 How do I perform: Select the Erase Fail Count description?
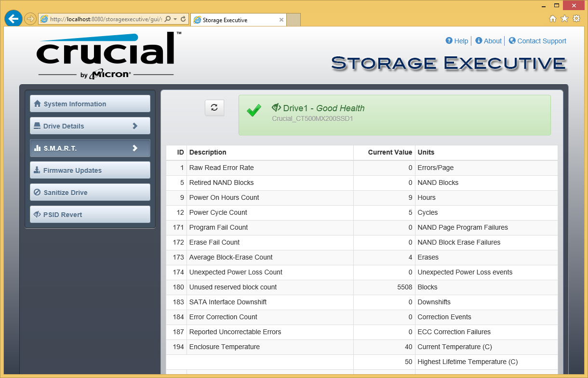point(214,242)
